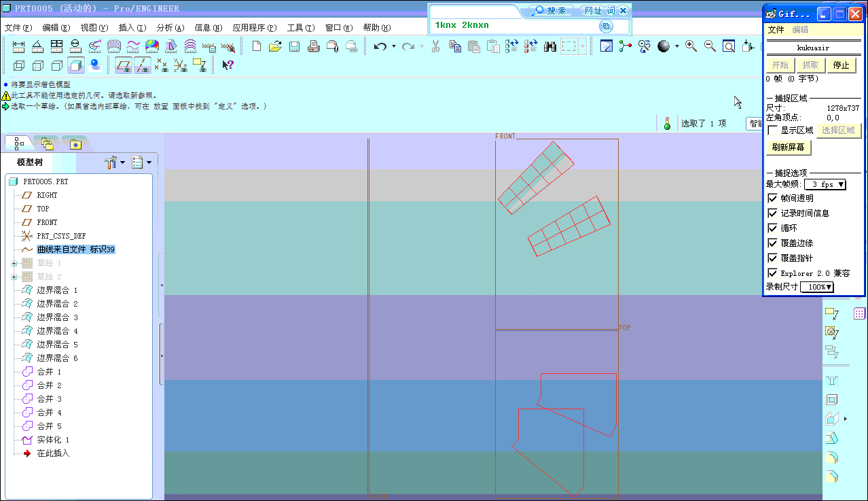Viewport: 868px width, 501px height.
Task: Select No hidden display style icon
Action: (x=57, y=65)
